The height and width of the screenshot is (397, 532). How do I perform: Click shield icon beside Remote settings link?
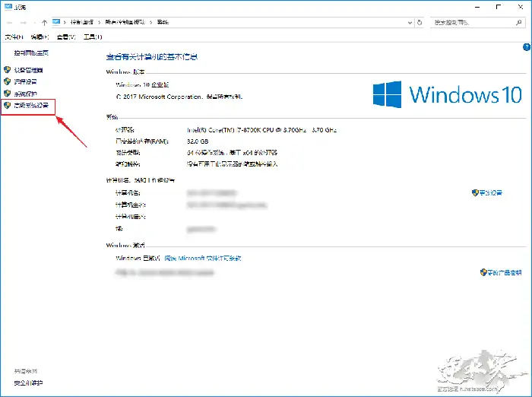click(x=7, y=81)
